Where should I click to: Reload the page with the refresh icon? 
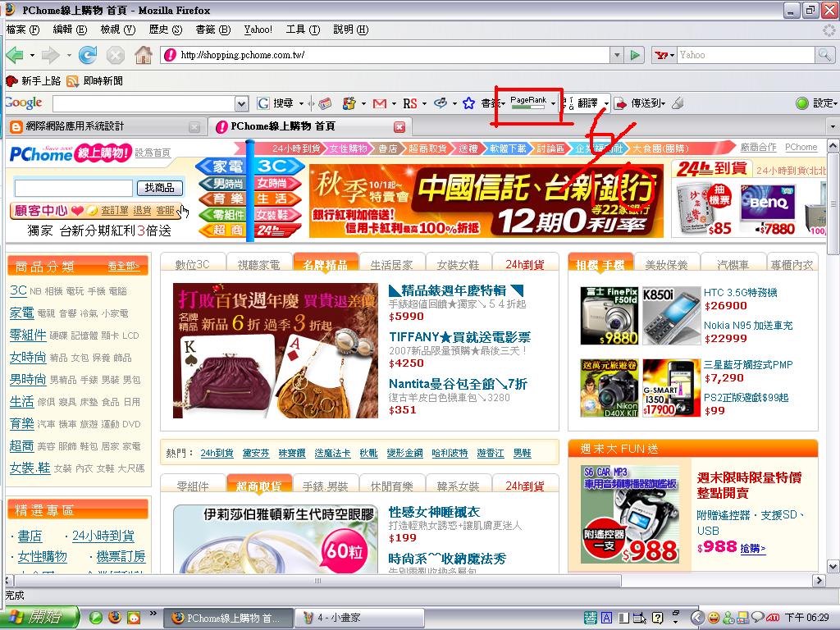(88, 55)
